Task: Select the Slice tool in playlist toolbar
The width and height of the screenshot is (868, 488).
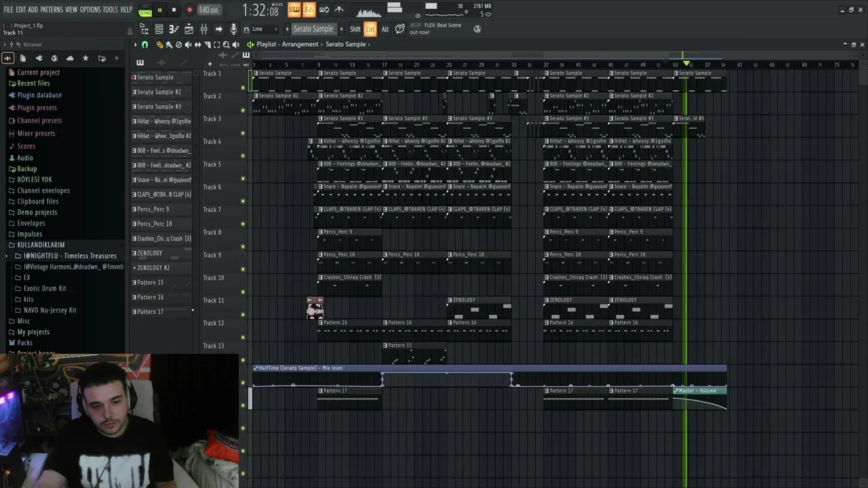Action: [207, 45]
